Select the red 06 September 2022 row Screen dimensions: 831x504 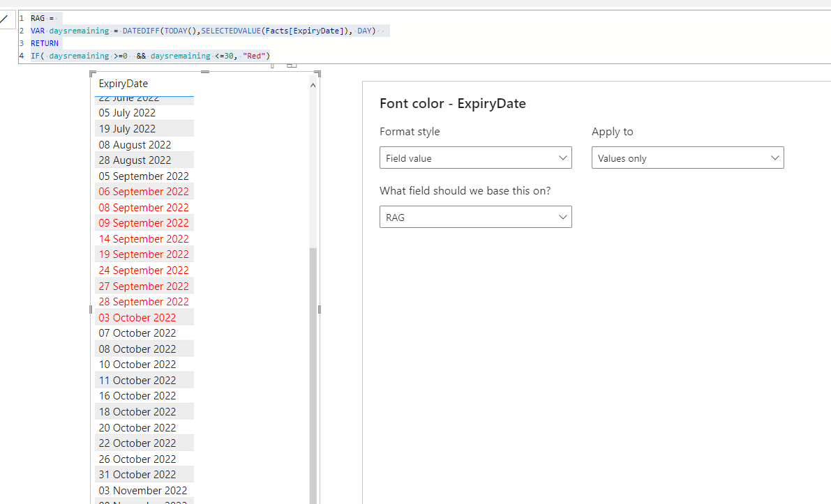click(x=144, y=192)
